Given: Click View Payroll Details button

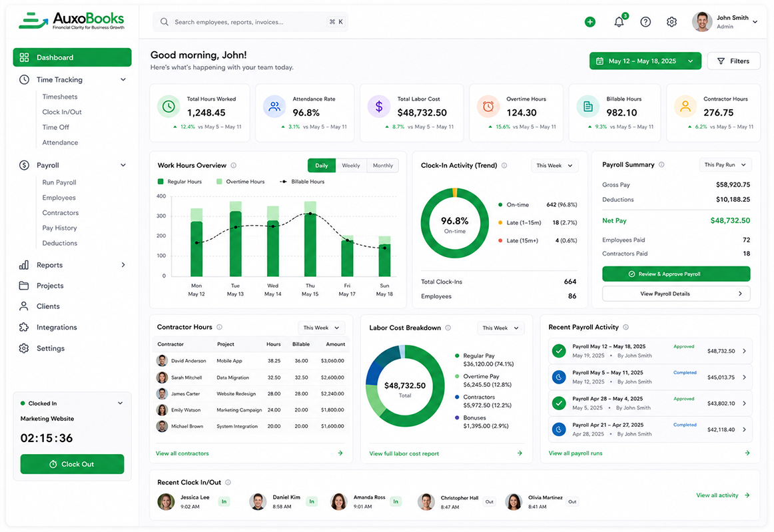Looking at the screenshot, I should [676, 294].
